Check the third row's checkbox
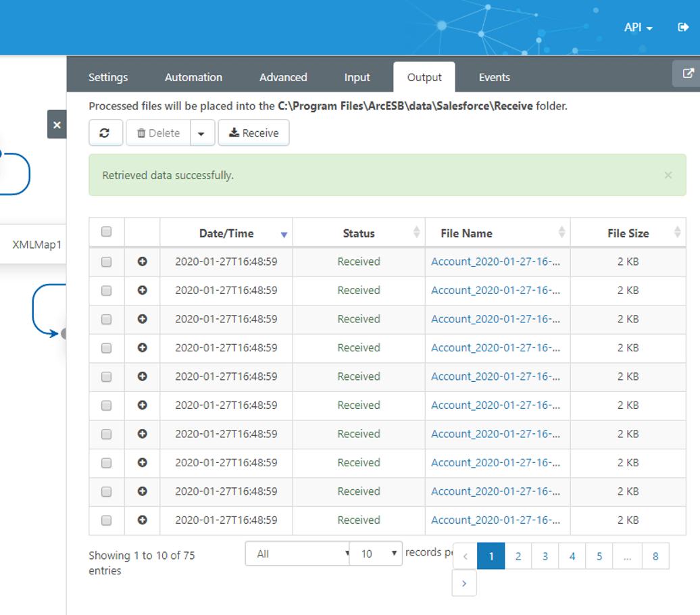 click(106, 320)
